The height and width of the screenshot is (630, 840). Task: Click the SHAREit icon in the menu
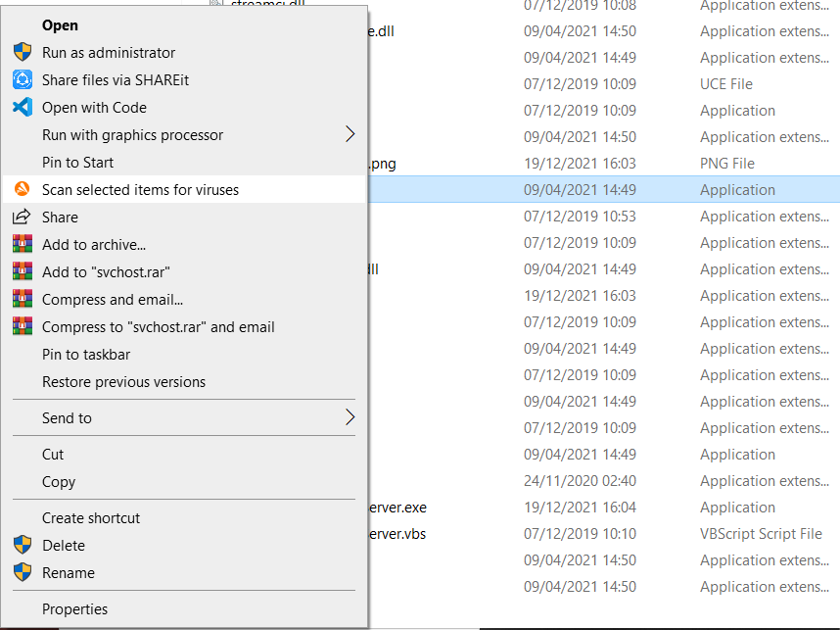(22, 80)
